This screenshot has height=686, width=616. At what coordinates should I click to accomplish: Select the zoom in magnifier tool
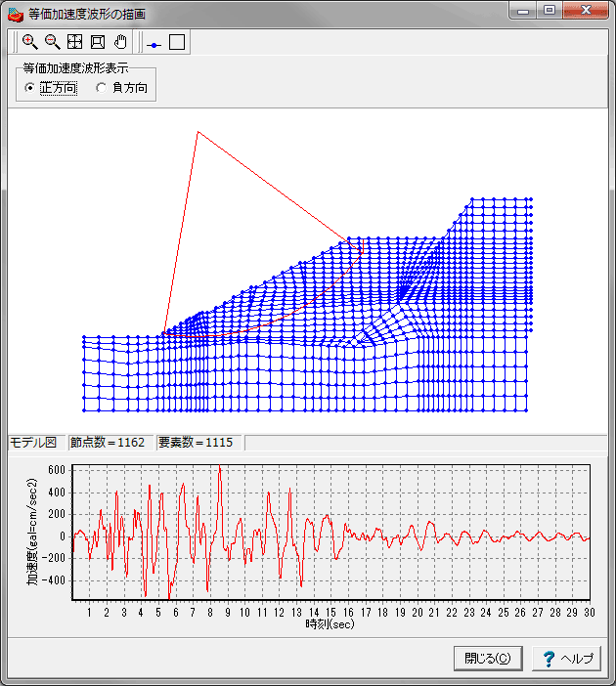tap(29, 42)
